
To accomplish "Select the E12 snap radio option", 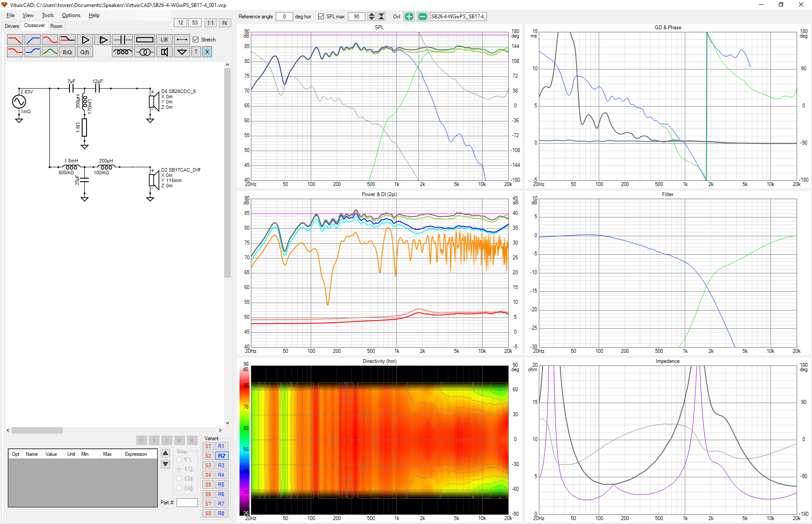I will (179, 469).
